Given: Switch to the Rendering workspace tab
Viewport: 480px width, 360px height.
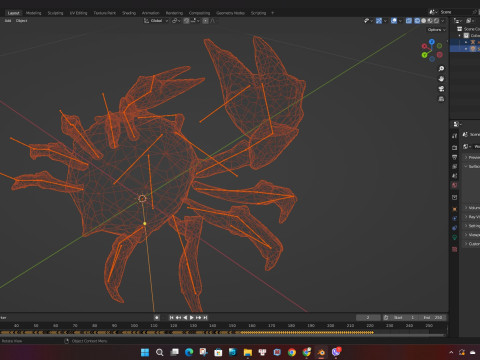Looking at the screenshot, I should [174, 13].
